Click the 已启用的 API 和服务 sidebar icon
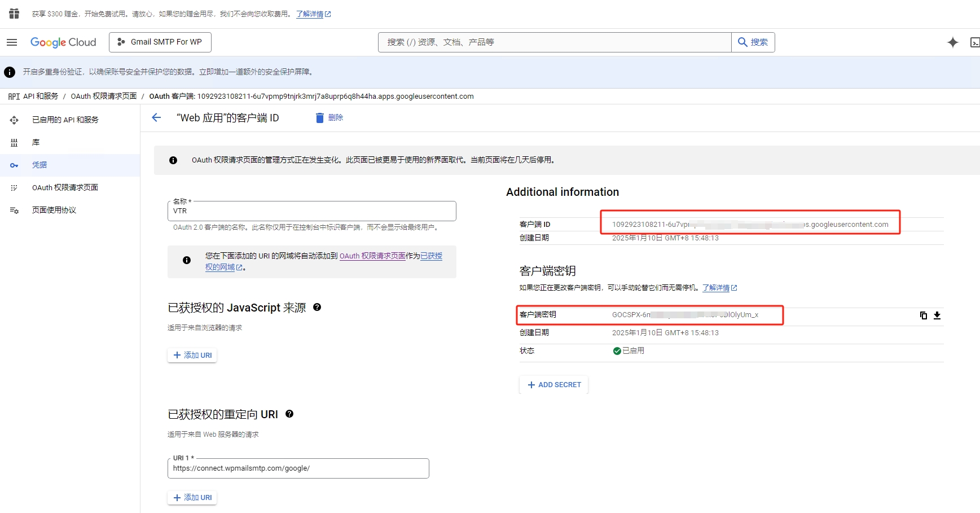The width and height of the screenshot is (980, 513). point(14,120)
